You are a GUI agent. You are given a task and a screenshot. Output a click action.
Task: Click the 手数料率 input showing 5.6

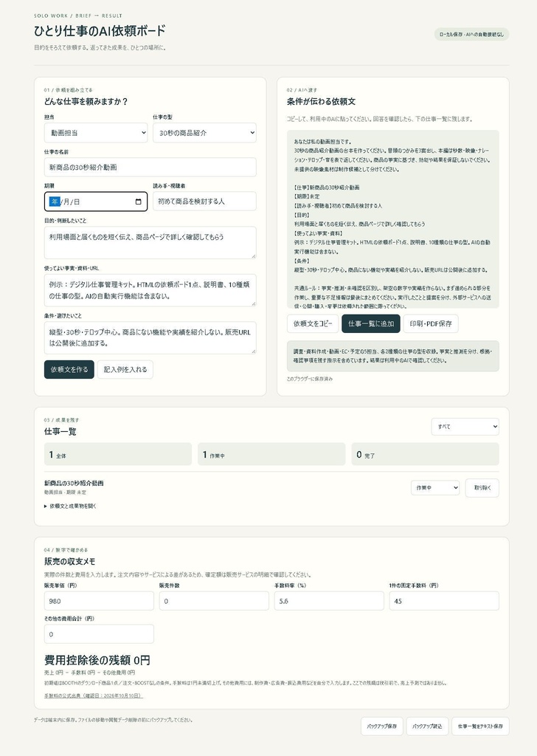coord(329,601)
